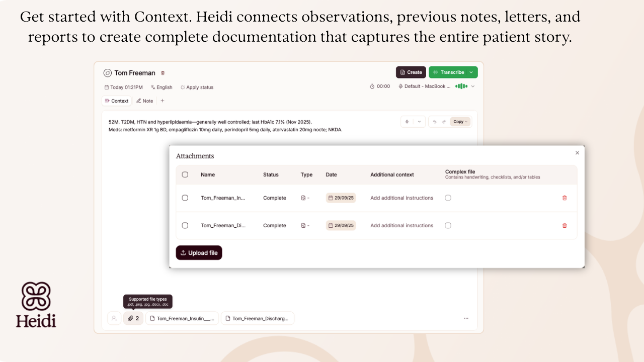Delete Tom_Freeman_Di... attachment with trash icon
The height and width of the screenshot is (362, 644).
tap(565, 226)
